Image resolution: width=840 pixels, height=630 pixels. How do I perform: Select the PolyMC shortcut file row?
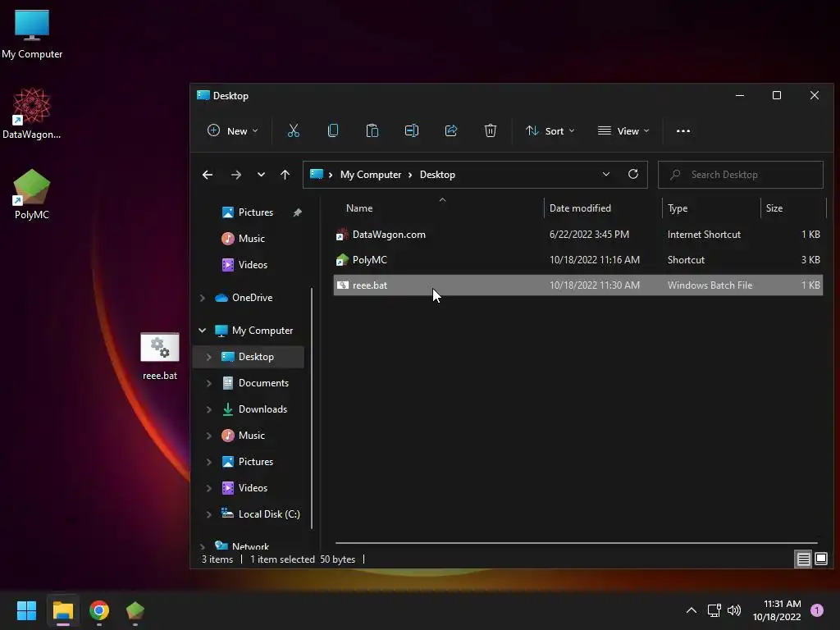pos(578,260)
